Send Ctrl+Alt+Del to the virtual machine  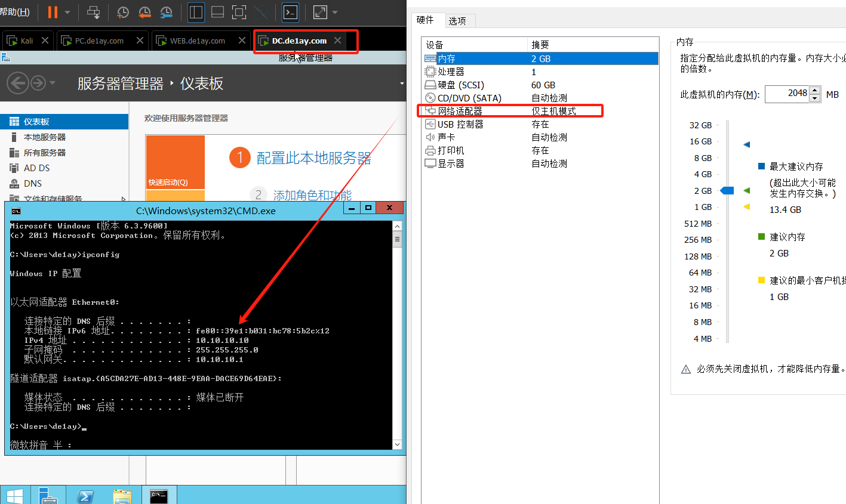[x=93, y=12]
